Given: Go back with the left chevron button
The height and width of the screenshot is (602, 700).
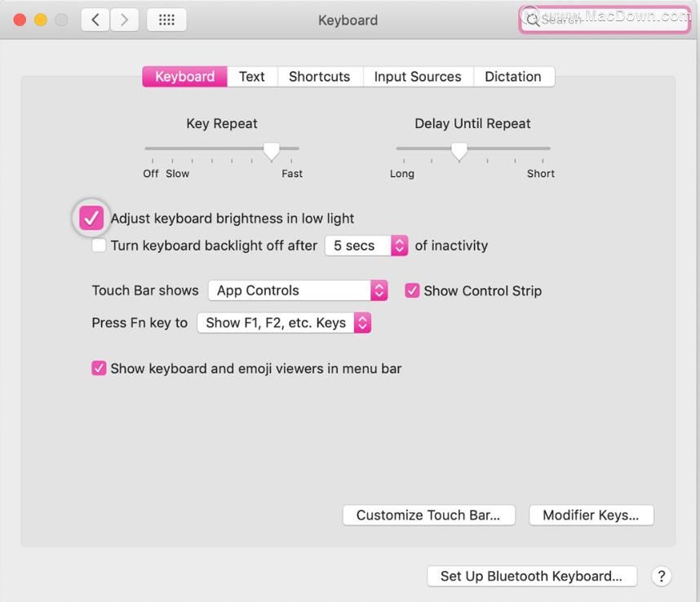Looking at the screenshot, I should point(95,20).
